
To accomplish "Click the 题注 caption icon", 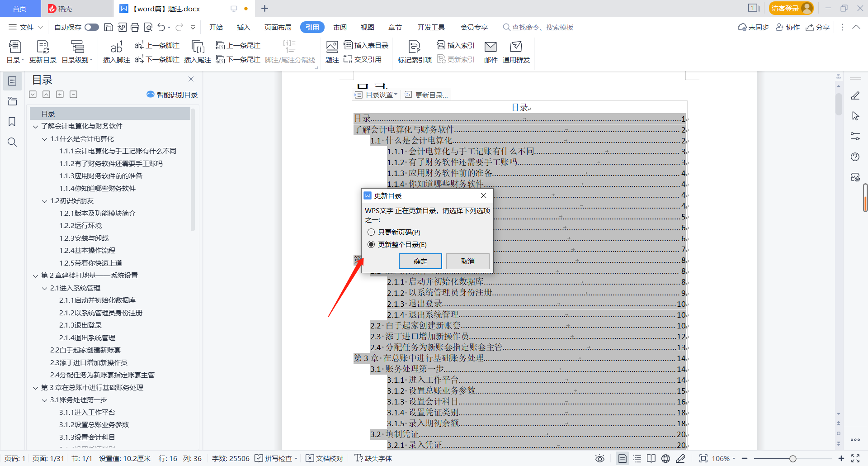I will pyautogui.click(x=332, y=52).
